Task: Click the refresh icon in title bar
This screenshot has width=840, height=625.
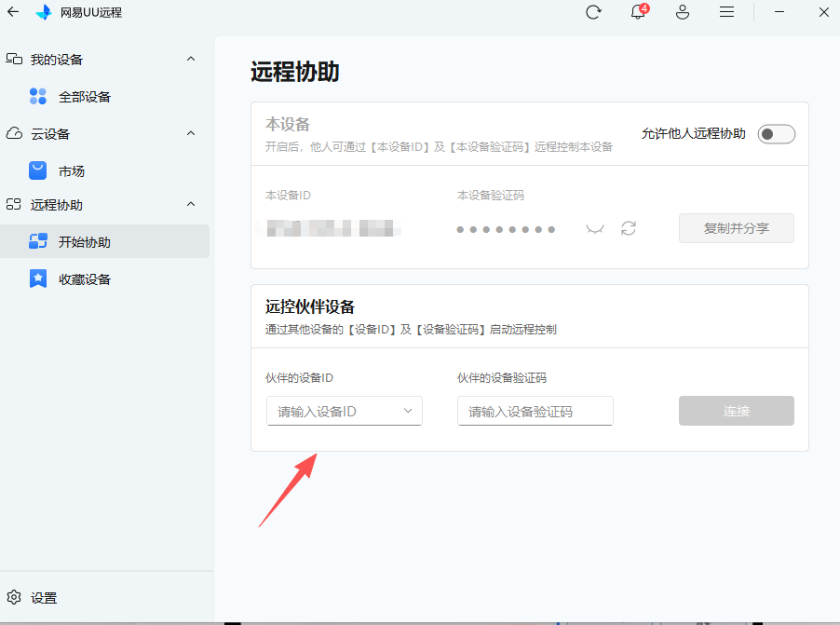Action: point(593,12)
